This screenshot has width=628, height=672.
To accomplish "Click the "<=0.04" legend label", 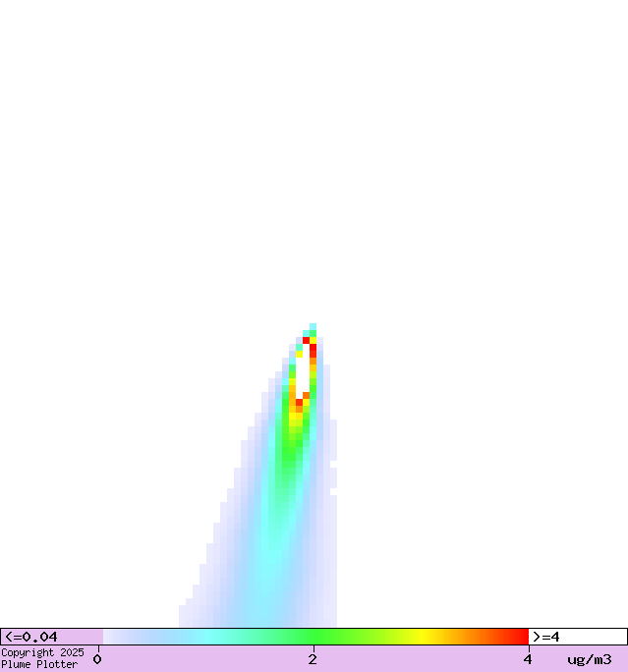I will point(31,637).
